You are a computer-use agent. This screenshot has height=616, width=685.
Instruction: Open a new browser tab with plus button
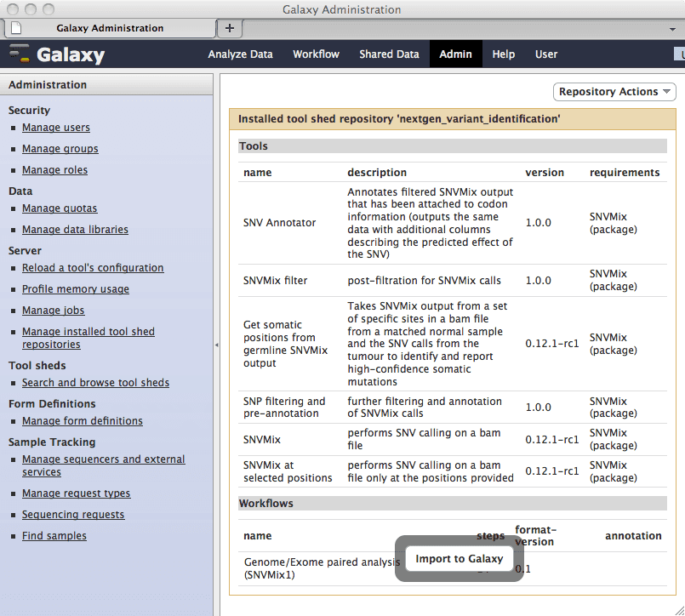pos(229,28)
